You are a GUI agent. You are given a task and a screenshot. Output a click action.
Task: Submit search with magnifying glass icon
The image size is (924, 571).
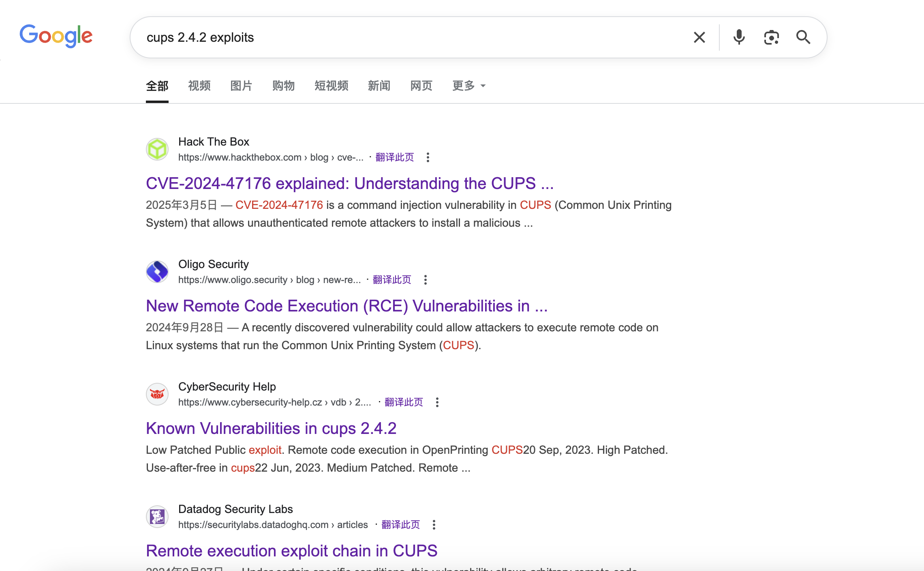(x=803, y=37)
